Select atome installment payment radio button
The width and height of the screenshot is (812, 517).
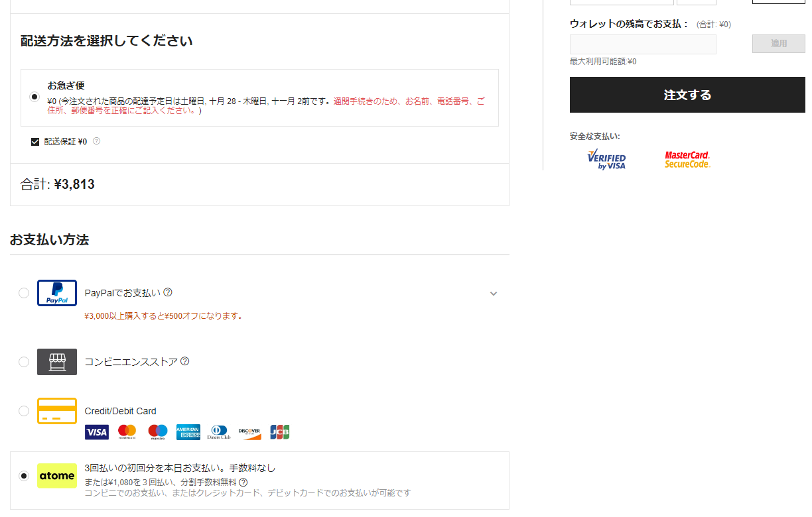coord(24,476)
